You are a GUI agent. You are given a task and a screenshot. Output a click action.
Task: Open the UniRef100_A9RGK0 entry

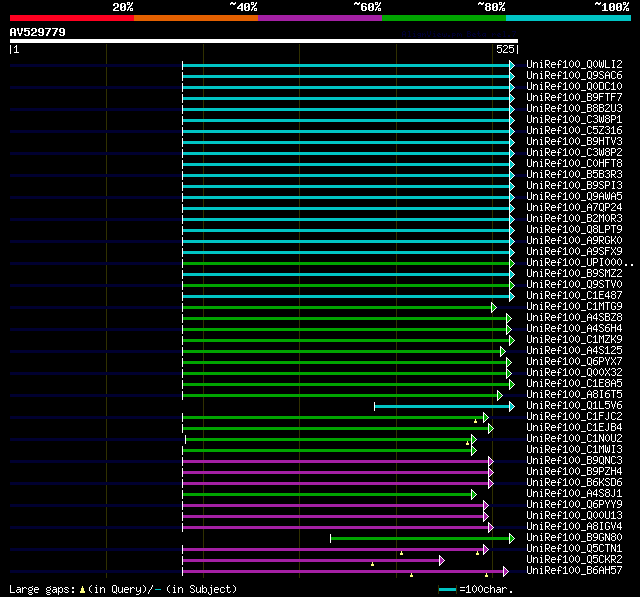click(x=574, y=241)
